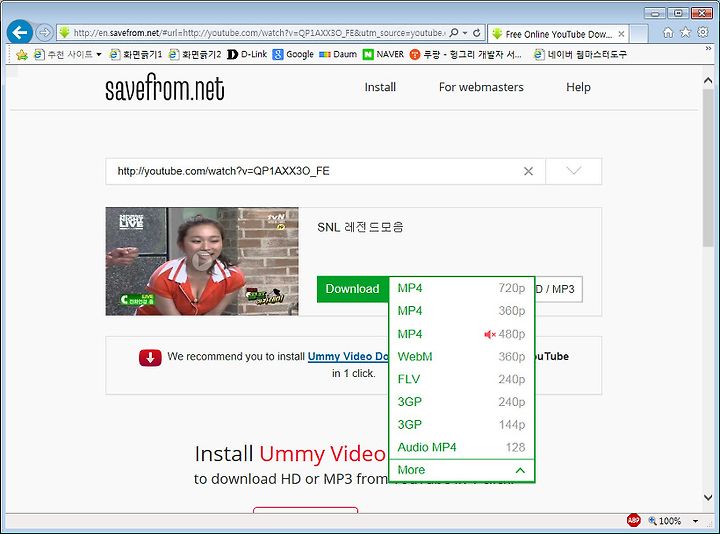This screenshot has height=534, width=720.
Task: Expand the favorites bar overflow chevron
Action: pos(708,49)
